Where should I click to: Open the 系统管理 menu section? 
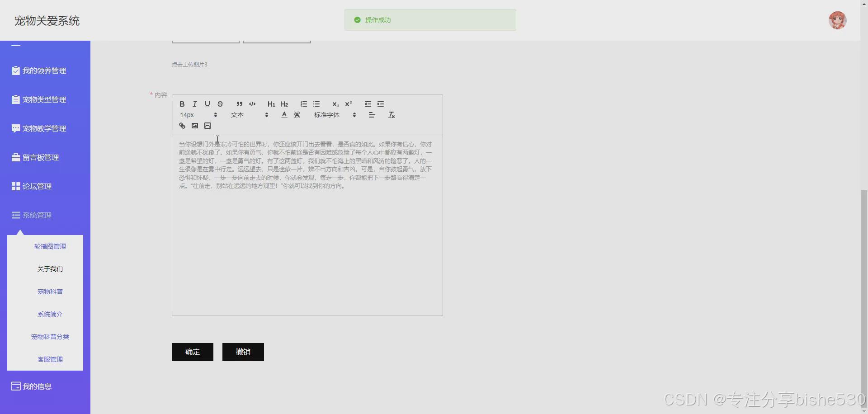38,215
